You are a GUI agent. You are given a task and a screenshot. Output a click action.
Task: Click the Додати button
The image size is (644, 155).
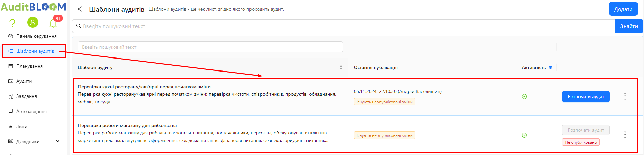[x=623, y=9]
